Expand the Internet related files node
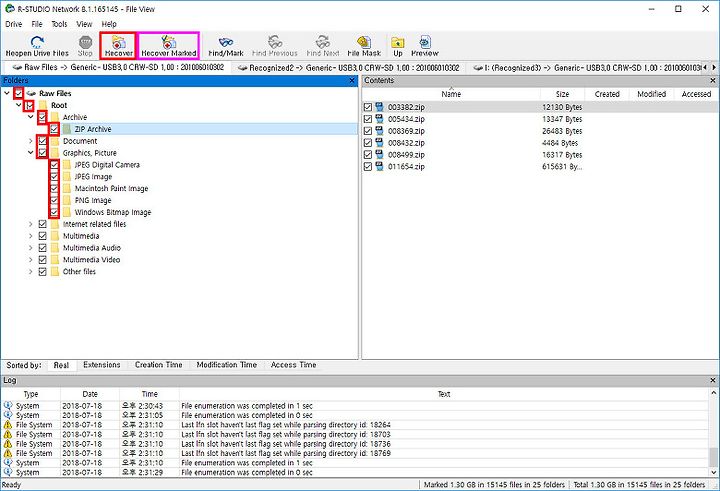This screenshot has height=491, width=720. [x=31, y=224]
